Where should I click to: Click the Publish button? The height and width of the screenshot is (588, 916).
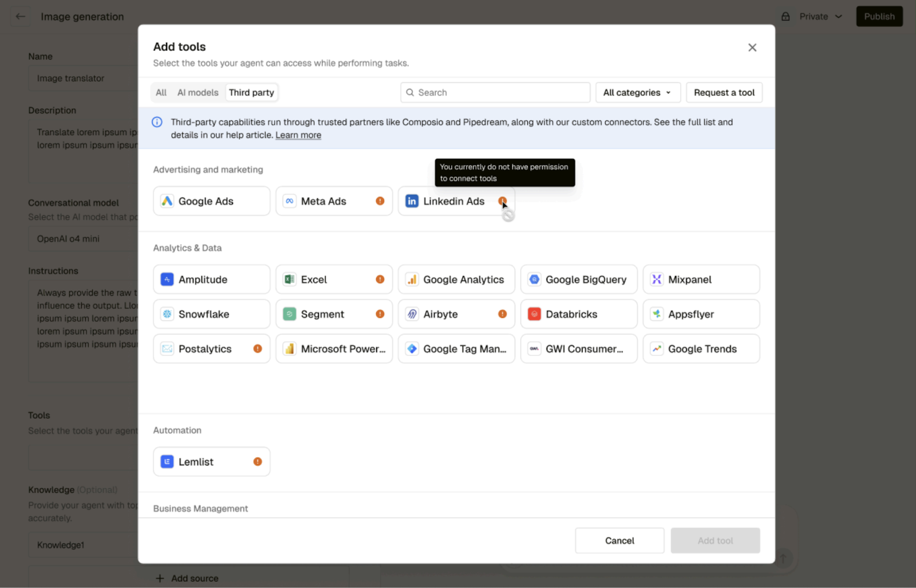tap(879, 17)
